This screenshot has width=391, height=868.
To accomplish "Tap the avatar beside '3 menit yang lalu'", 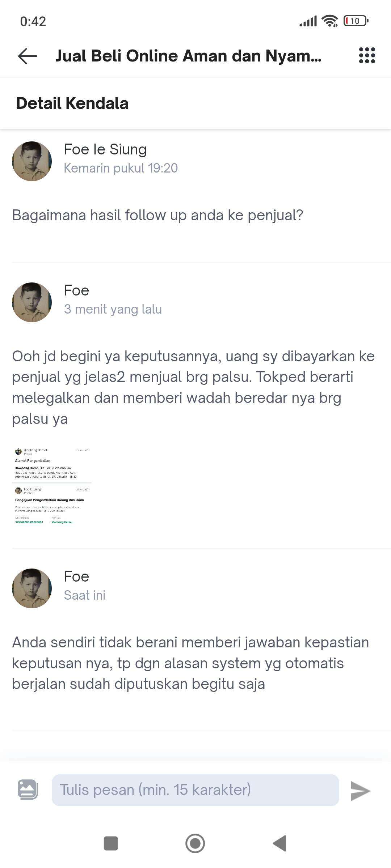I will [32, 302].
